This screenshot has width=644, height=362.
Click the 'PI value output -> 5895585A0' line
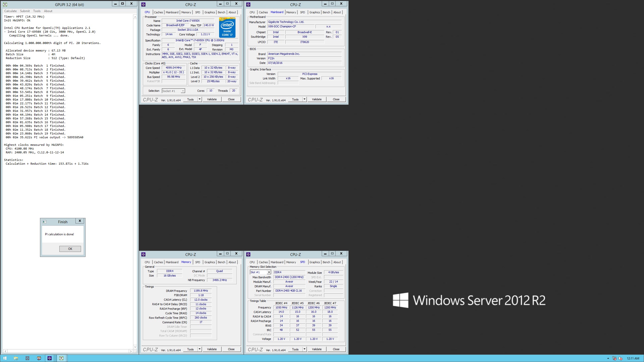pyautogui.click(x=45, y=137)
